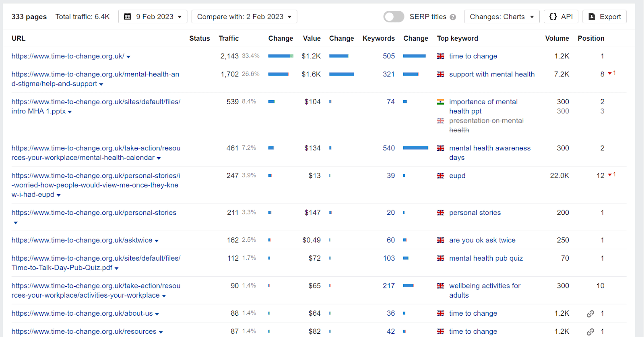Open the personal-stories URL link

(x=94, y=213)
